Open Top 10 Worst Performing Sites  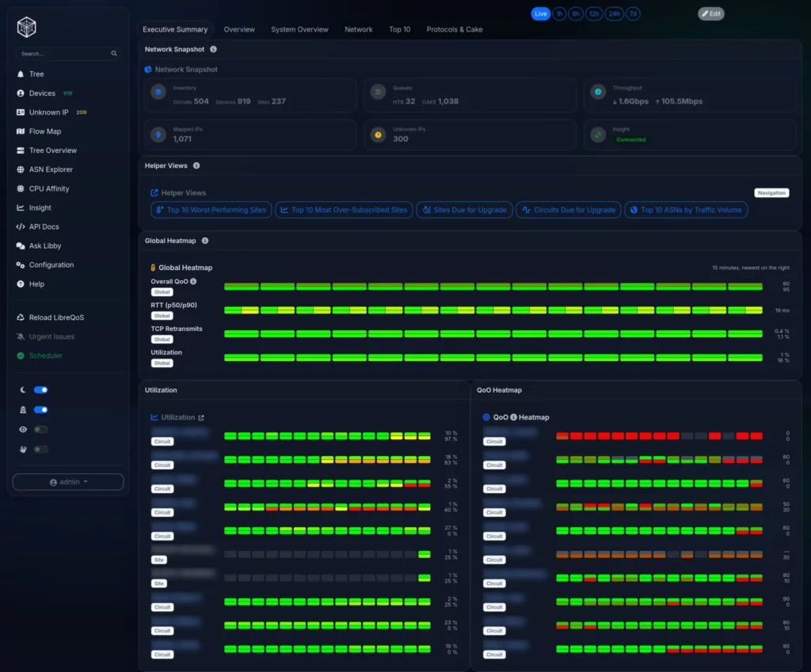coord(211,210)
